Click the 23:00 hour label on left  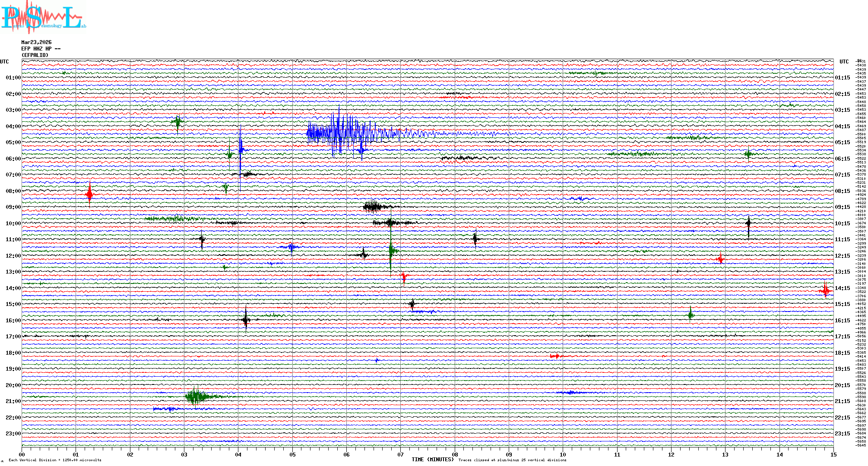[13, 434]
